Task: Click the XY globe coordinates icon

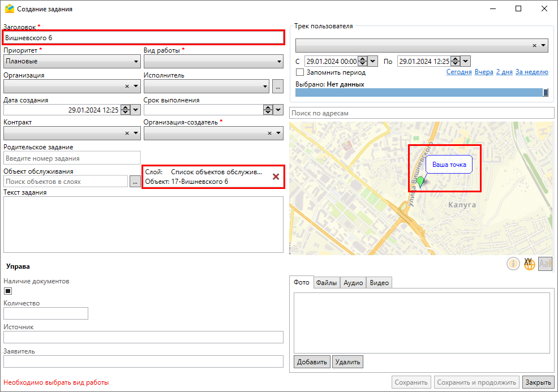Action: pos(529,264)
